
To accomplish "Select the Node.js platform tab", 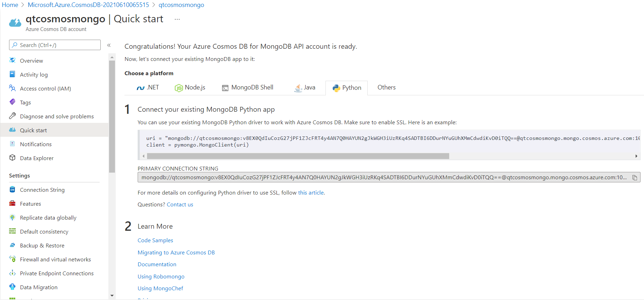I will [190, 87].
